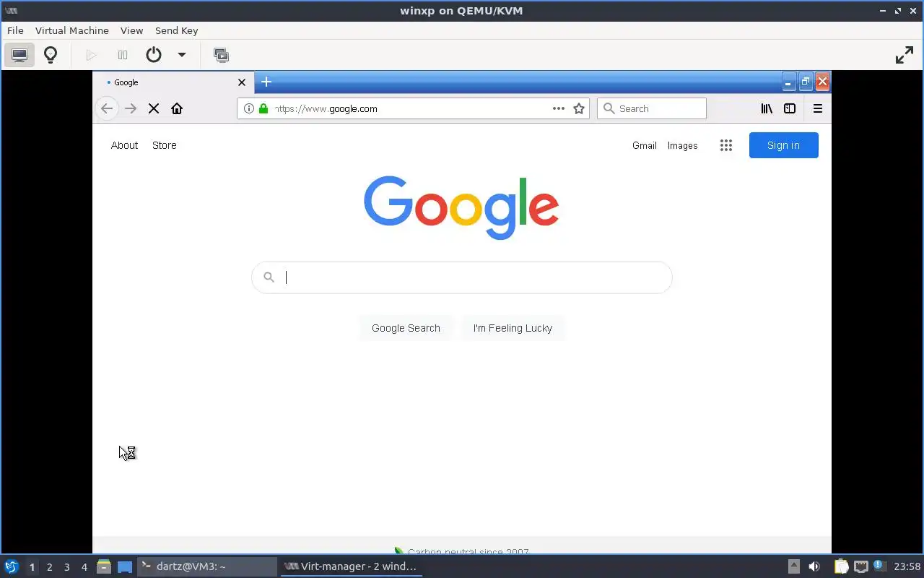
Task: Bookmark this page with the star
Action: tap(579, 108)
